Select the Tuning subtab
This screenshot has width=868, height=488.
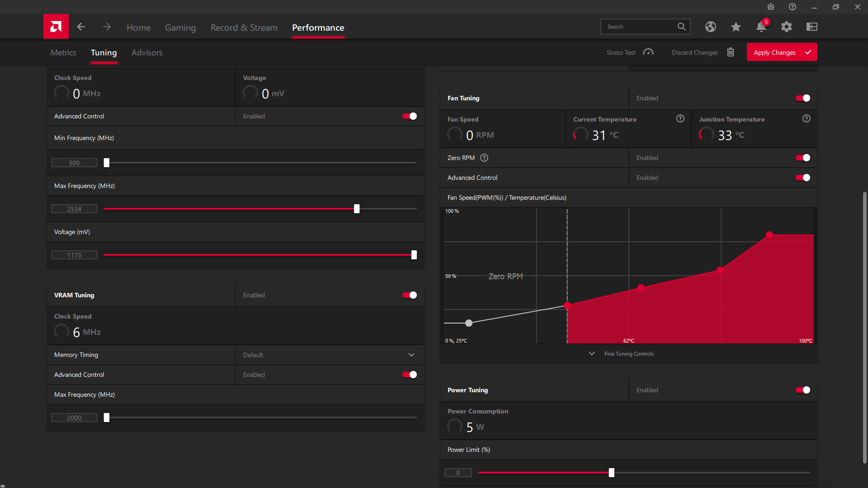coord(104,52)
